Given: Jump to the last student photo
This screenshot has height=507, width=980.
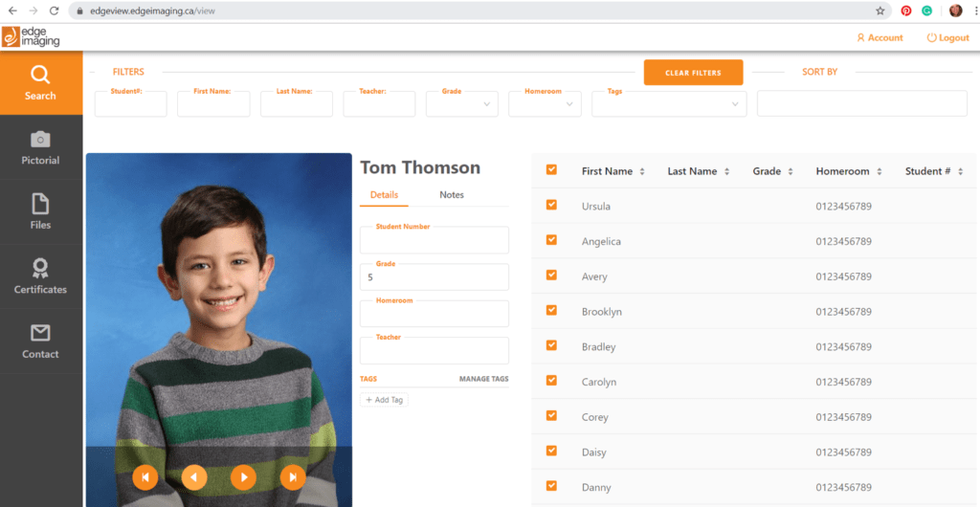Looking at the screenshot, I should coord(293,477).
